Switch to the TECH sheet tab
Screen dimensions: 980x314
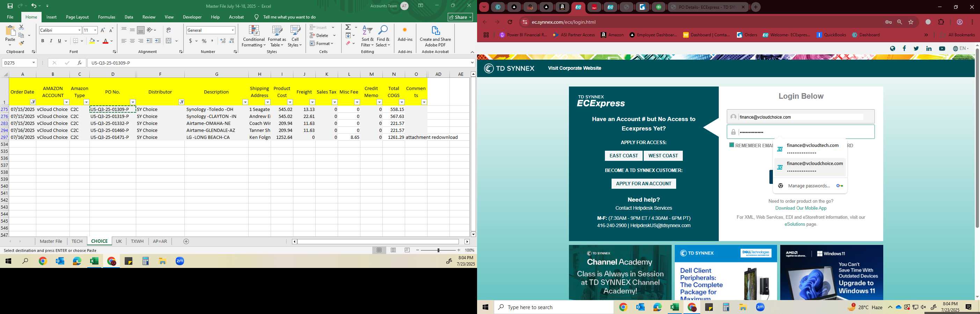(x=77, y=241)
